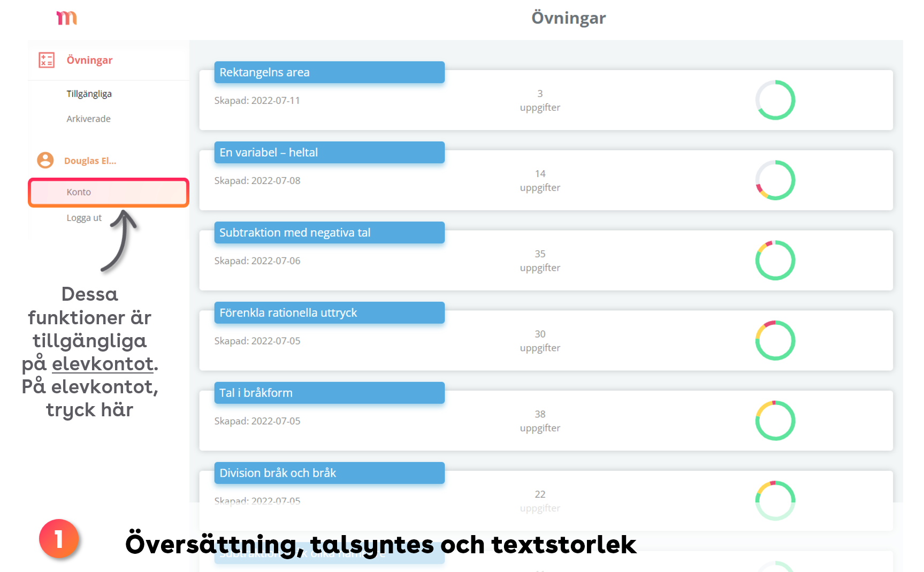Select the Övningar sidebar heading

point(89,60)
